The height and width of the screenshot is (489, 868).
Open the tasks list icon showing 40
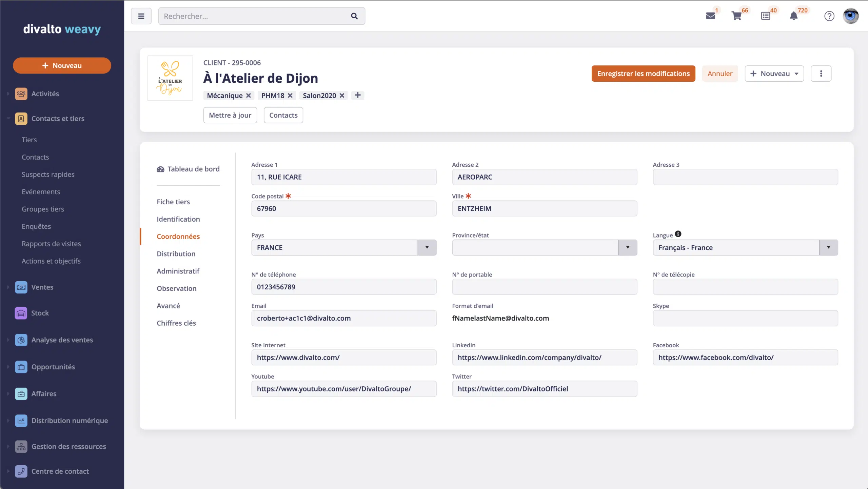pyautogui.click(x=766, y=16)
